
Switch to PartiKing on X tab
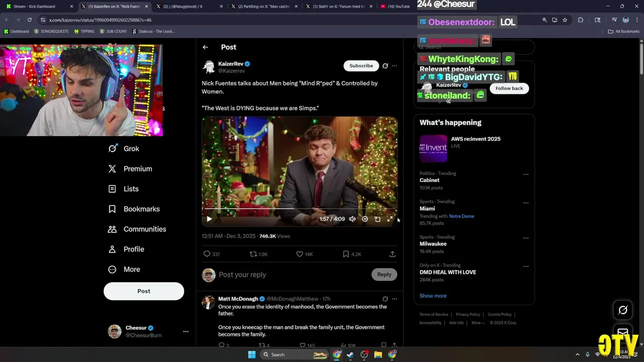[264, 7]
